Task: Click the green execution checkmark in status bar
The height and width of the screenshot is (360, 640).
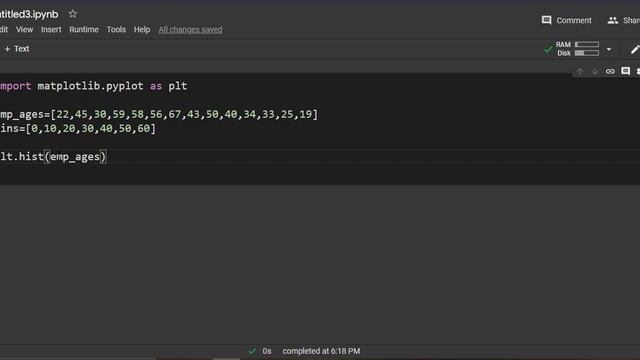Action: (x=252, y=351)
